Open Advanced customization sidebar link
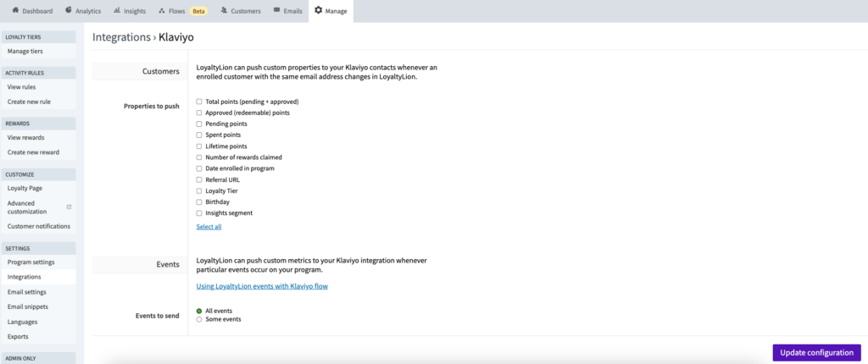868x364 pixels. click(x=26, y=207)
